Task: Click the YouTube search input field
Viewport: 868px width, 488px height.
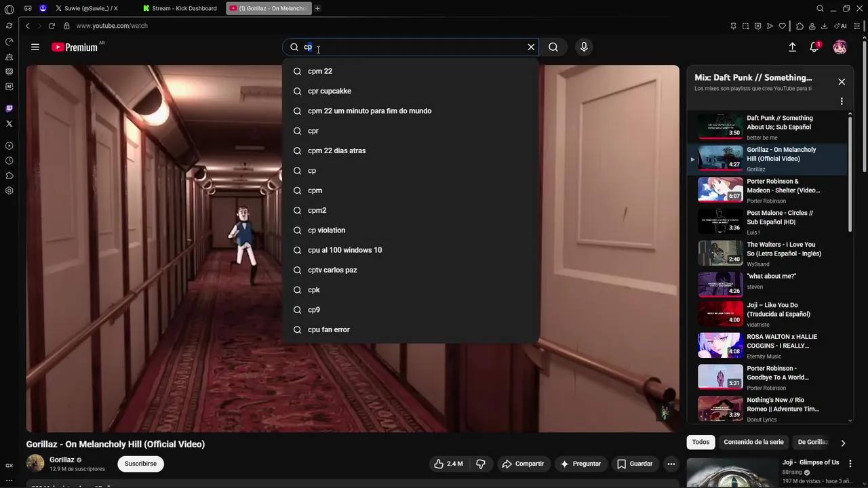Action: [411, 47]
